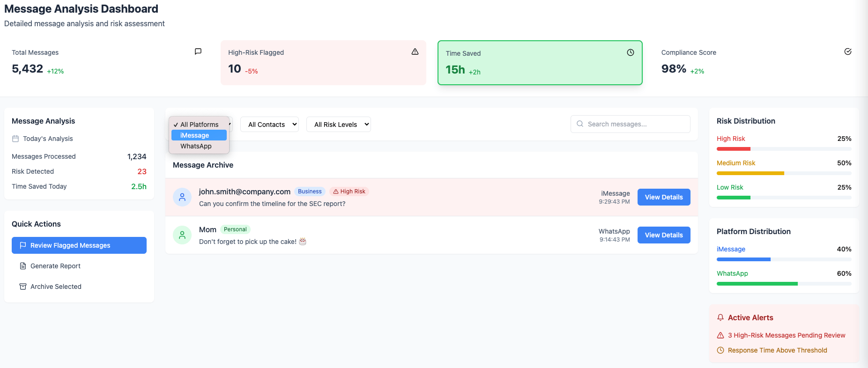Click the Mom sender name
The width and height of the screenshot is (868, 368).
pos(208,229)
